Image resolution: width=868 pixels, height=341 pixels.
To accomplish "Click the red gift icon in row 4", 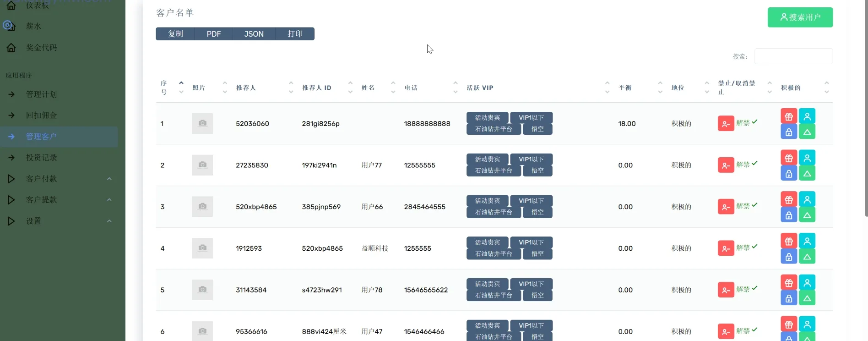I will 788,241.
